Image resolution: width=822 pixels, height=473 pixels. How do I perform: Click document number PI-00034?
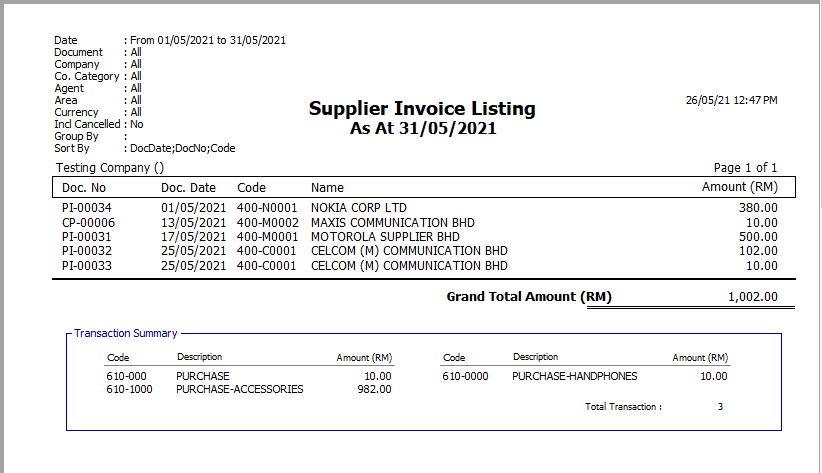[88, 208]
